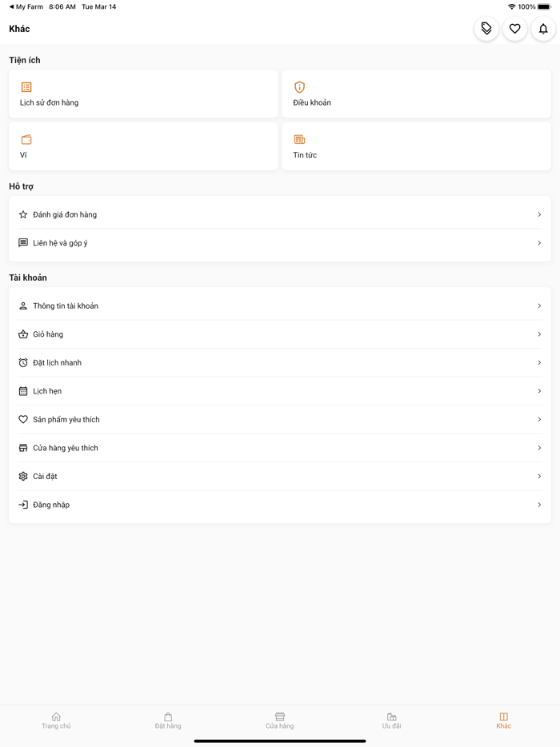The image size is (560, 747).
Task: Open the chevron on Cửa hàng yêu thích
Action: 538,448
